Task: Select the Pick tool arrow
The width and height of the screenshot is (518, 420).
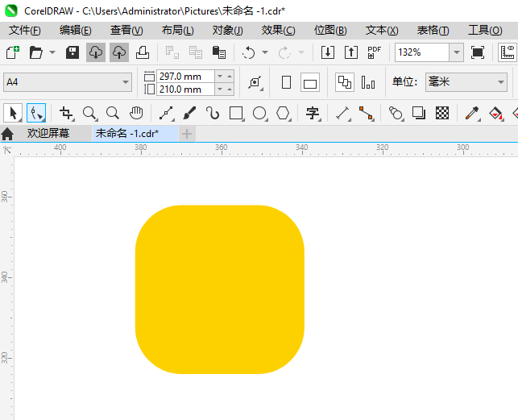Action: click(13, 113)
